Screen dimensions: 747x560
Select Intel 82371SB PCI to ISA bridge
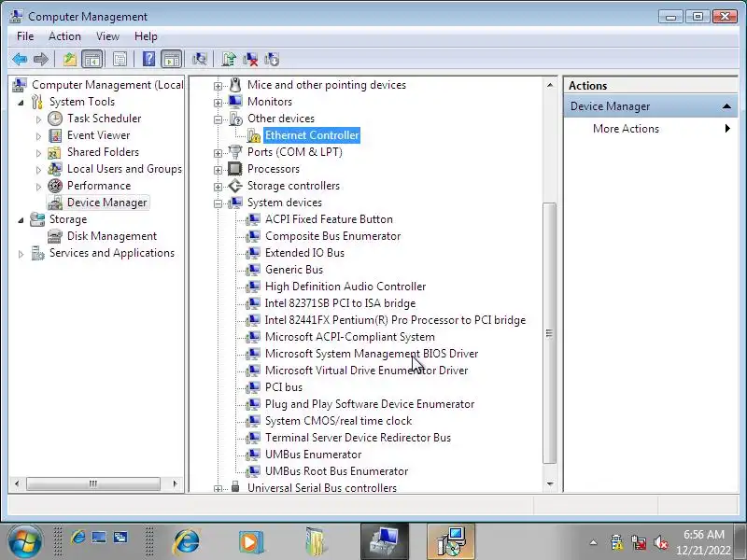point(340,302)
